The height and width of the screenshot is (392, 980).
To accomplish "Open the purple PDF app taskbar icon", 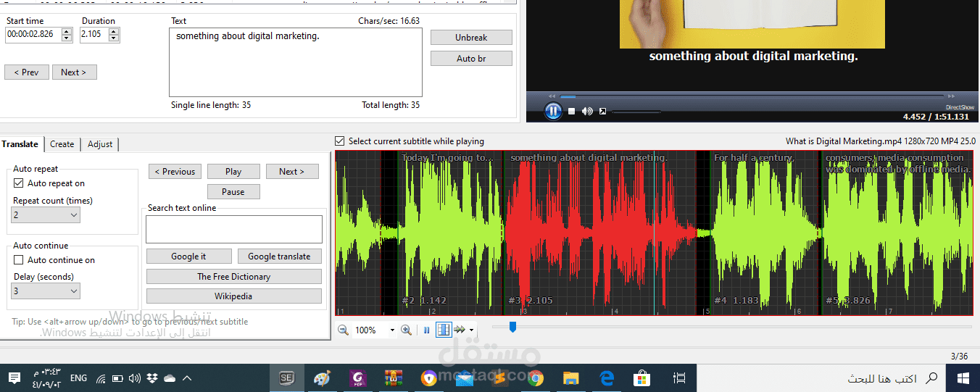I will [x=357, y=378].
